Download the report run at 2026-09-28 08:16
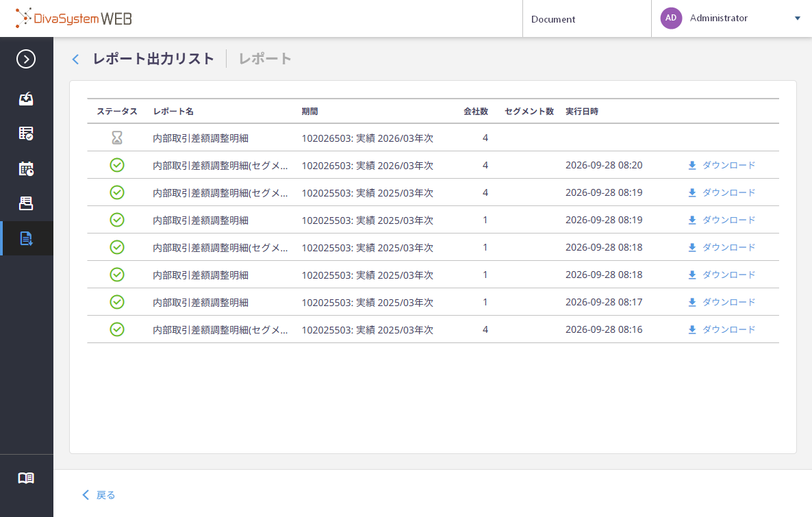This screenshot has height=517, width=812. (722, 329)
